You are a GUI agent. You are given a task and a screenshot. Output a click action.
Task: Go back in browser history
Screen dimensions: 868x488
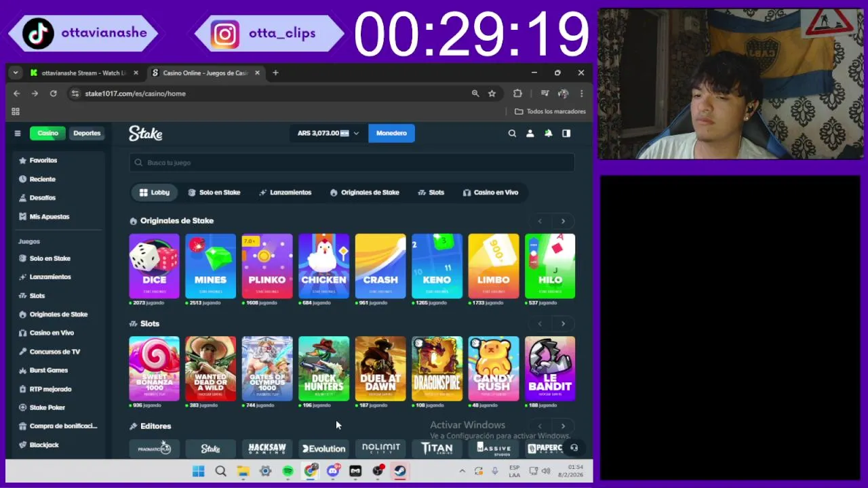[16, 94]
